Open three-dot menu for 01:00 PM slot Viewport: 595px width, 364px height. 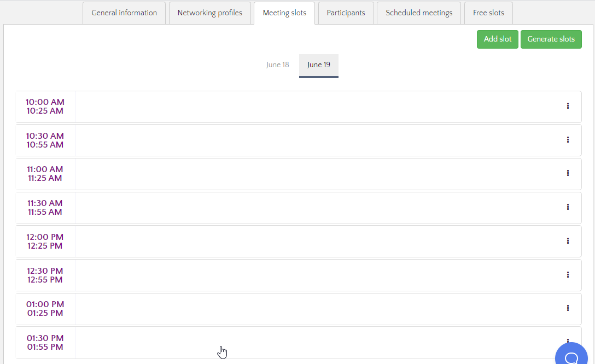click(568, 308)
